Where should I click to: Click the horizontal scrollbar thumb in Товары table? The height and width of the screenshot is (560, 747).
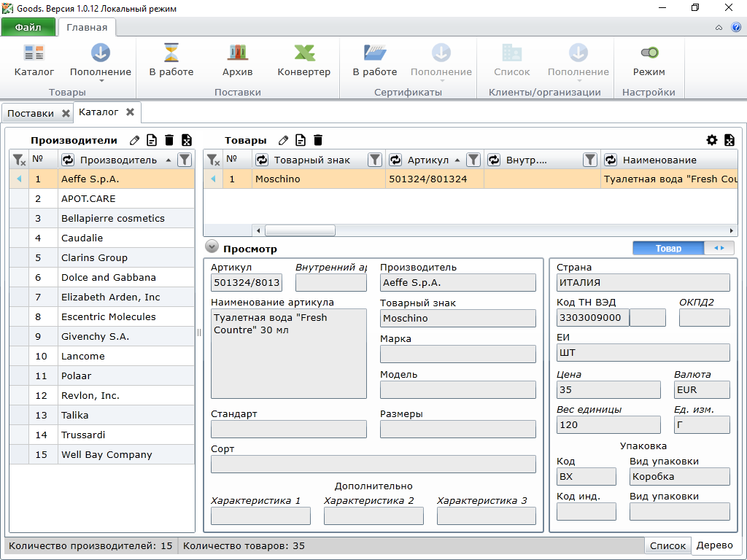[x=300, y=230]
